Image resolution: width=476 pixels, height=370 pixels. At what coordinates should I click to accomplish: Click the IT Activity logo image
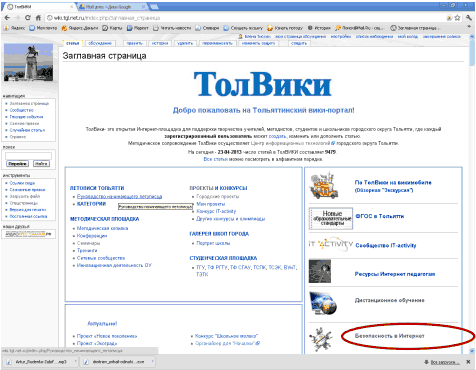331,244
